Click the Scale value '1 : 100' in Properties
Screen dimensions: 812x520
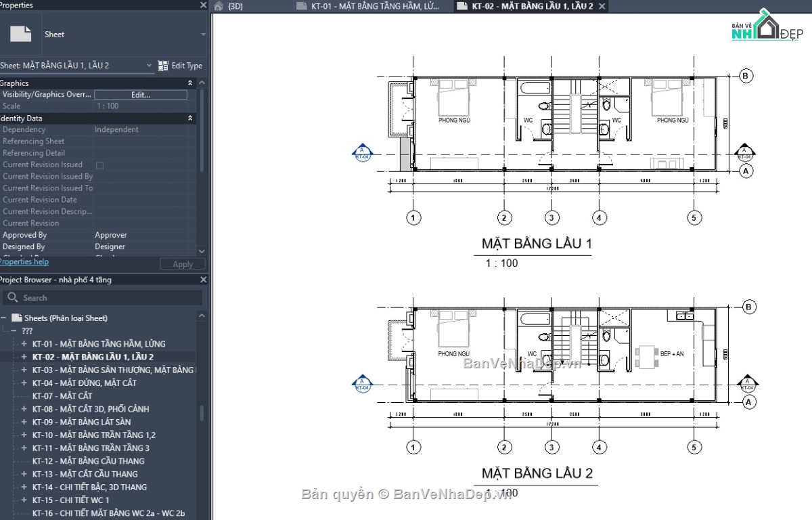pyautogui.click(x=107, y=106)
